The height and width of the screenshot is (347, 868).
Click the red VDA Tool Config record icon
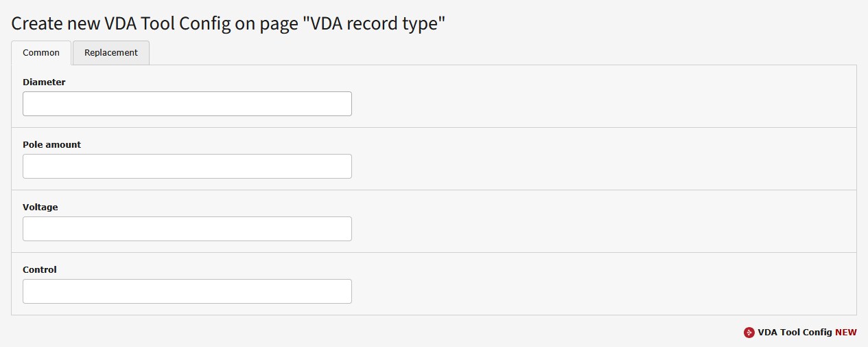click(749, 333)
